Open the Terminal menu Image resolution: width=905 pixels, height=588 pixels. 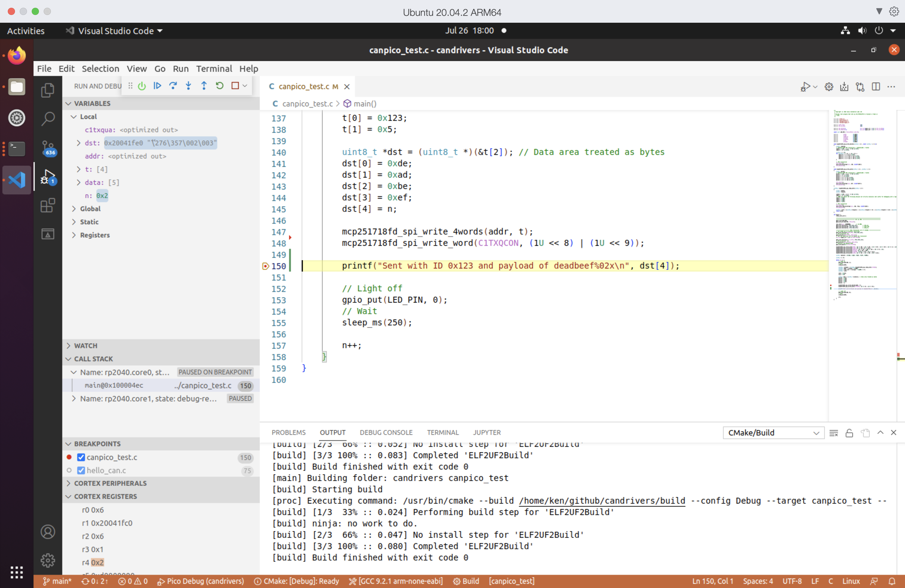coord(214,69)
